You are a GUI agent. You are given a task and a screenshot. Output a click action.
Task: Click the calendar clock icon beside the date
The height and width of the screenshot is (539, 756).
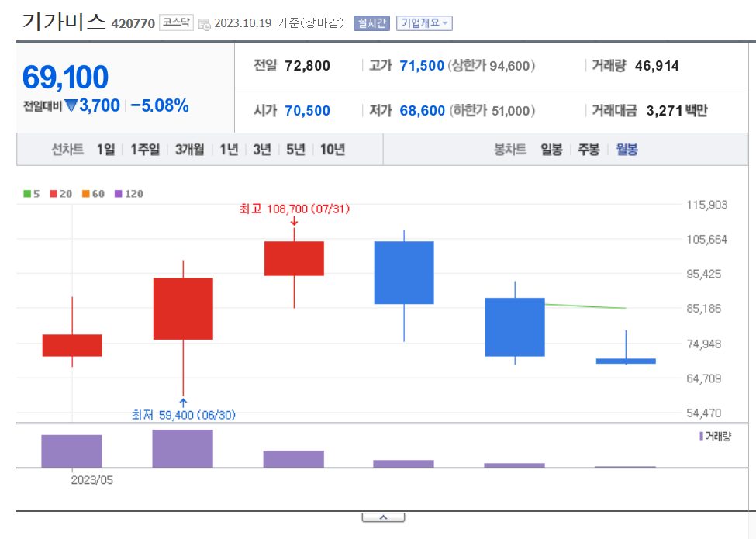point(205,24)
